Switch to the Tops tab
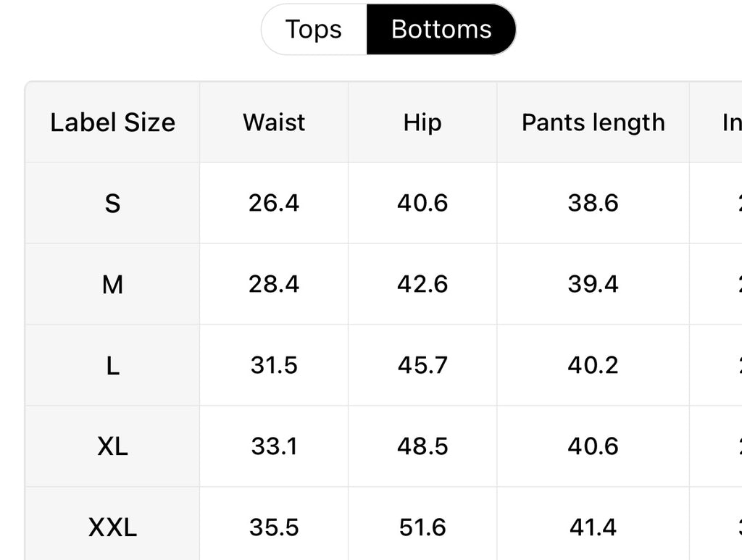 click(314, 30)
